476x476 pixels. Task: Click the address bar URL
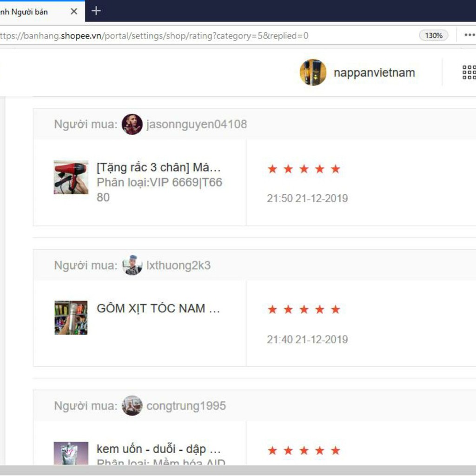[186, 36]
